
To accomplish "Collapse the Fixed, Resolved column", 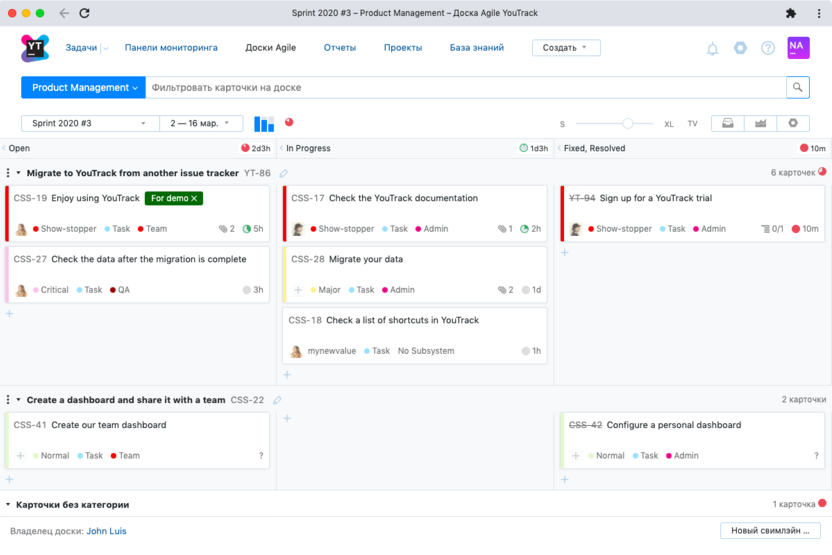I will point(559,148).
